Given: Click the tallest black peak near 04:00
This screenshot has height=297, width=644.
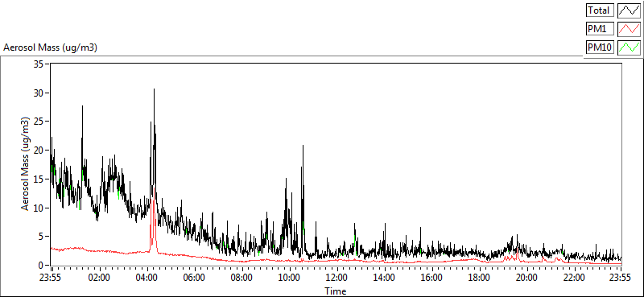Looking at the screenshot, I should click(154, 89).
